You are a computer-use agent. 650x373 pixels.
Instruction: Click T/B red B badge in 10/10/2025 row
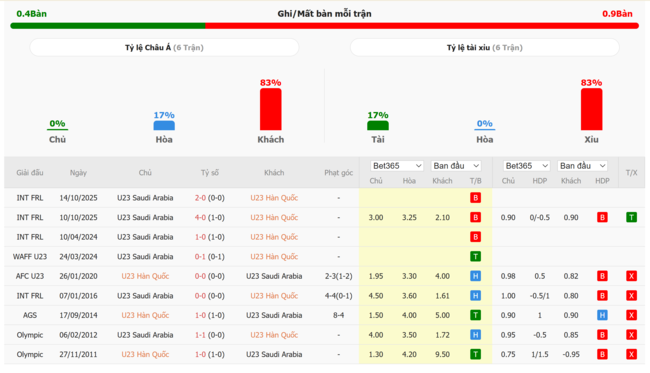[x=475, y=217]
